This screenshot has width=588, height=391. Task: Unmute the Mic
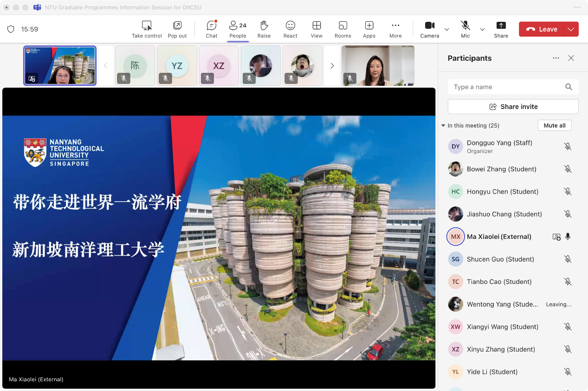[465, 29]
